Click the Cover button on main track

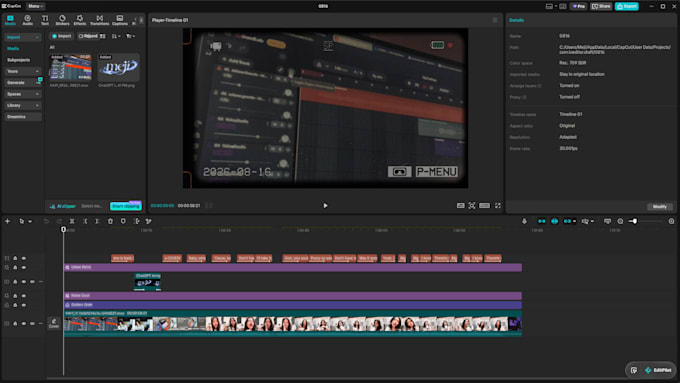point(54,324)
